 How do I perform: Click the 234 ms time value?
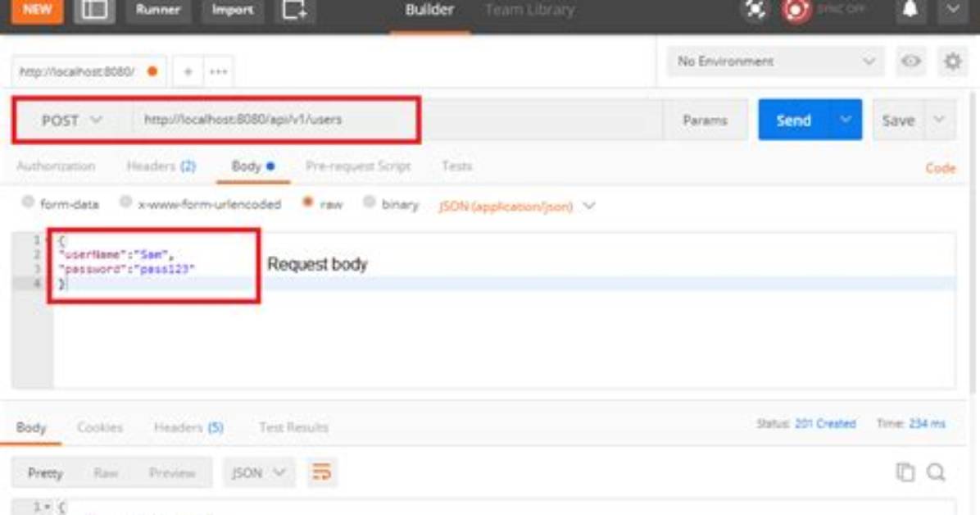click(x=927, y=424)
